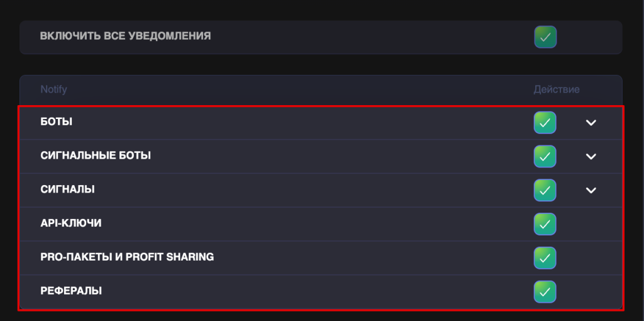The width and height of the screenshot is (644, 321).
Task: Disable the РЕФЕРАЛЫ notifications checkbox
Action: (545, 291)
